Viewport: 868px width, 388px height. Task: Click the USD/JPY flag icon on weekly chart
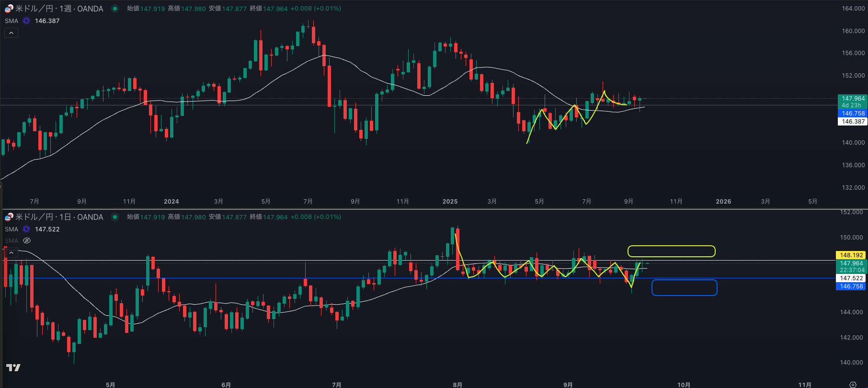click(x=9, y=9)
